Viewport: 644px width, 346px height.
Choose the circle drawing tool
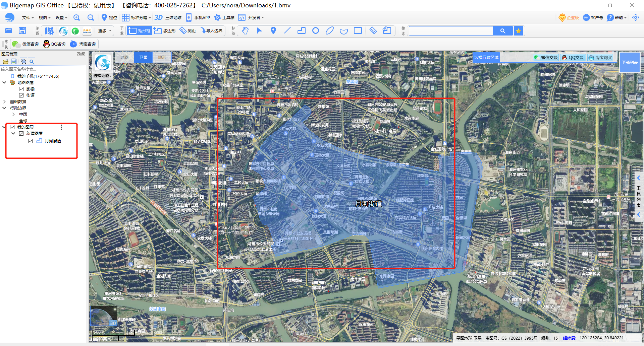[315, 31]
